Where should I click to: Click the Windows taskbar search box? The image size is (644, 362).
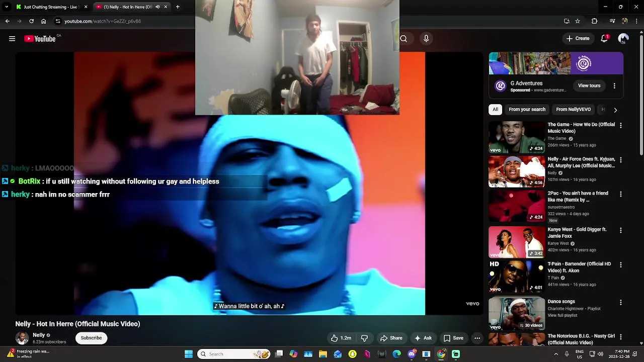(233, 354)
